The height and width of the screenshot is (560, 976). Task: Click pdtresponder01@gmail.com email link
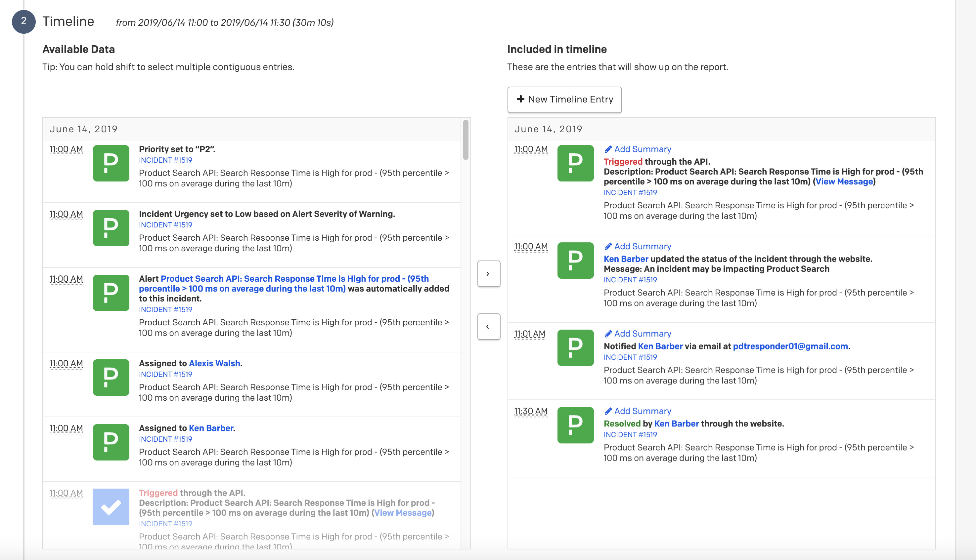[790, 346]
